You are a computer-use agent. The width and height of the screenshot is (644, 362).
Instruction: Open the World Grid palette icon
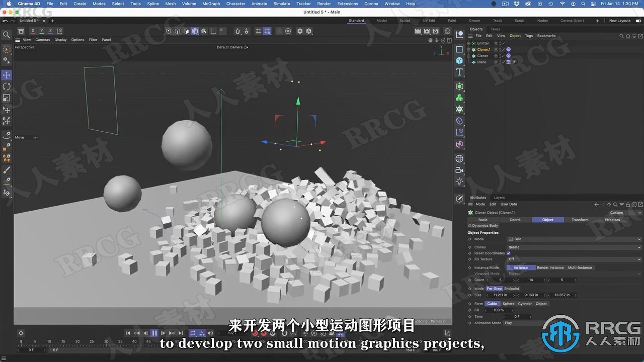[459, 159]
